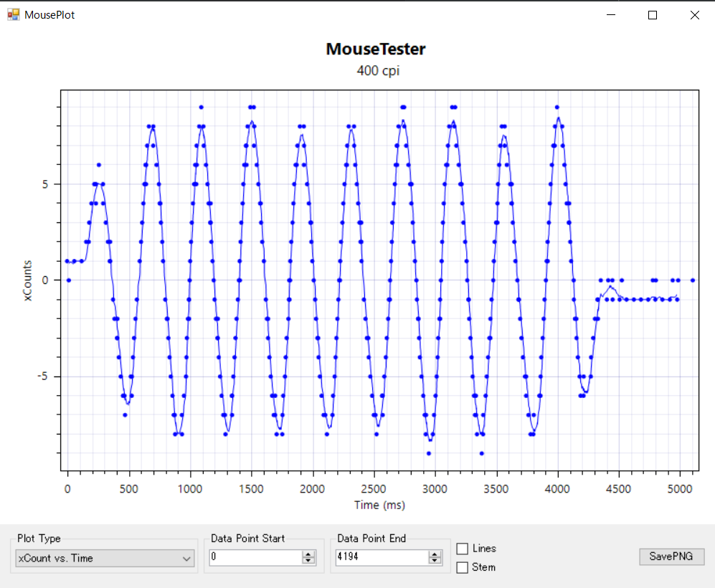The width and height of the screenshot is (715, 588).
Task: Click the 400 cpi subtitle
Action: click(378, 71)
